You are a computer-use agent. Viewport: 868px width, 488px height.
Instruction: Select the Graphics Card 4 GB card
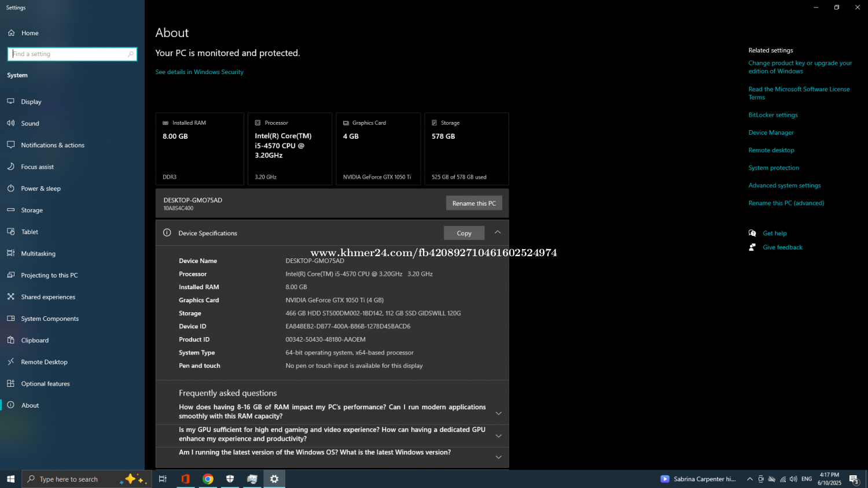pyautogui.click(x=378, y=149)
